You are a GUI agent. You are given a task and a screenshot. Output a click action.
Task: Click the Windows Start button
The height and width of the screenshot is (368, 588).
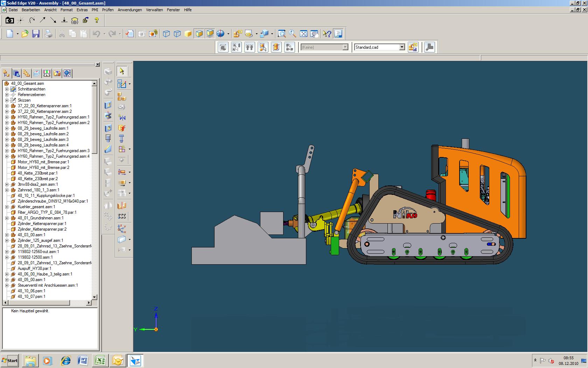[x=10, y=360]
